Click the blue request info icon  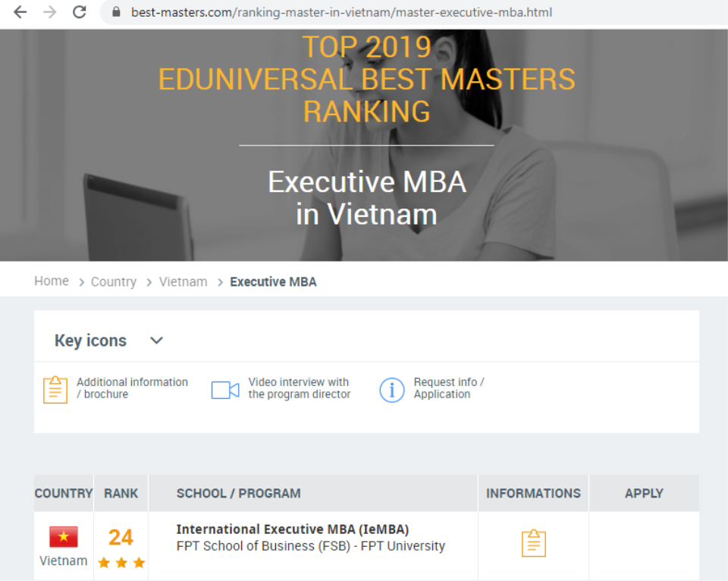(391, 390)
